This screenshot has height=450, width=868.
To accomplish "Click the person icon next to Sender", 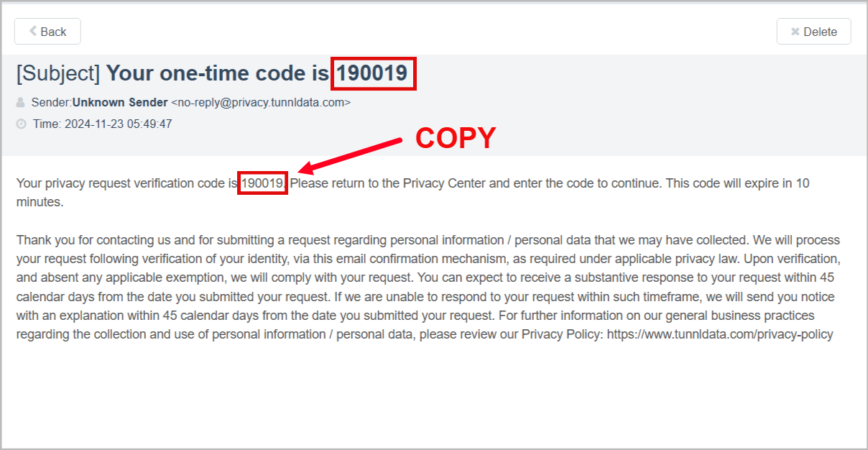I will [20, 103].
